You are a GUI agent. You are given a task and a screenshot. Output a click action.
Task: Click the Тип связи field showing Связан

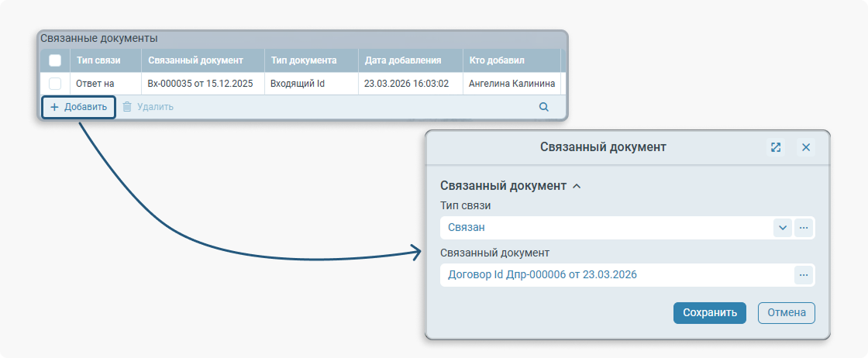coord(604,228)
